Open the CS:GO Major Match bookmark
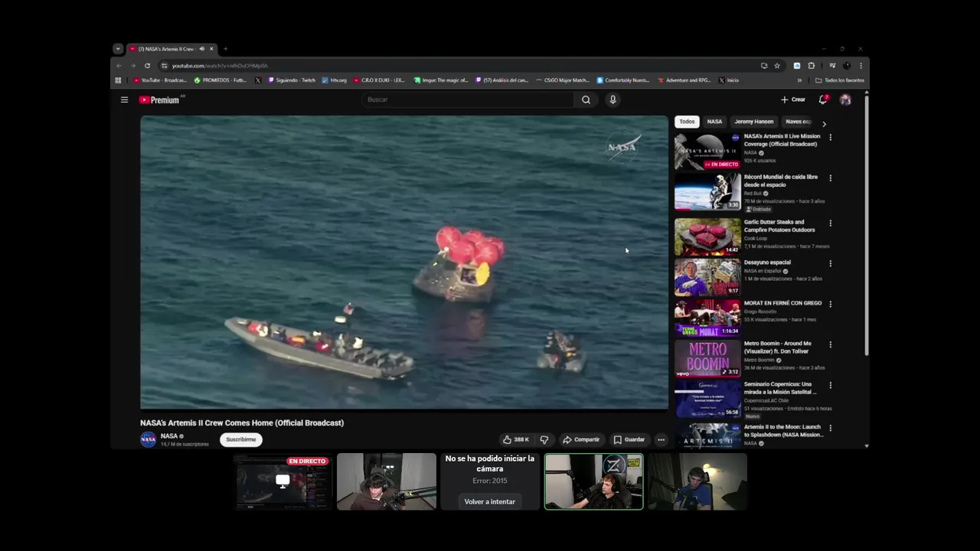 pos(563,80)
